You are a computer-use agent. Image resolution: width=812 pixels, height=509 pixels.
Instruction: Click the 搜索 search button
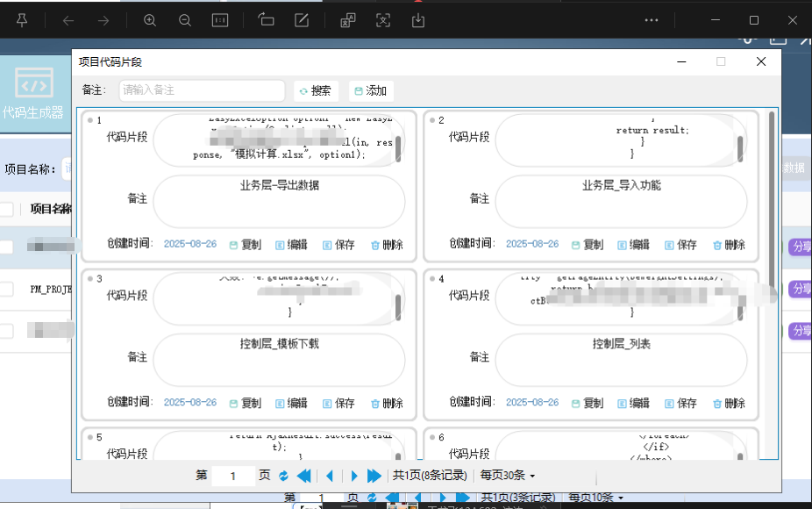coord(316,90)
